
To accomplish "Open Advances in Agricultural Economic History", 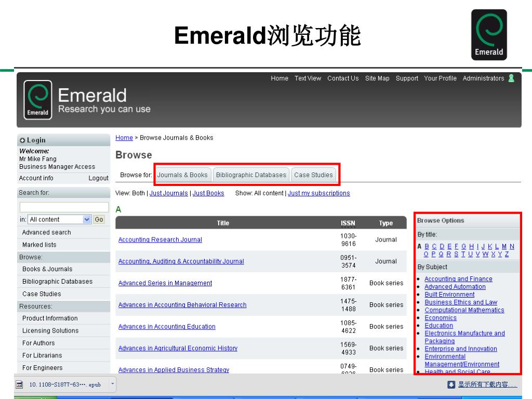I will tap(178, 348).
